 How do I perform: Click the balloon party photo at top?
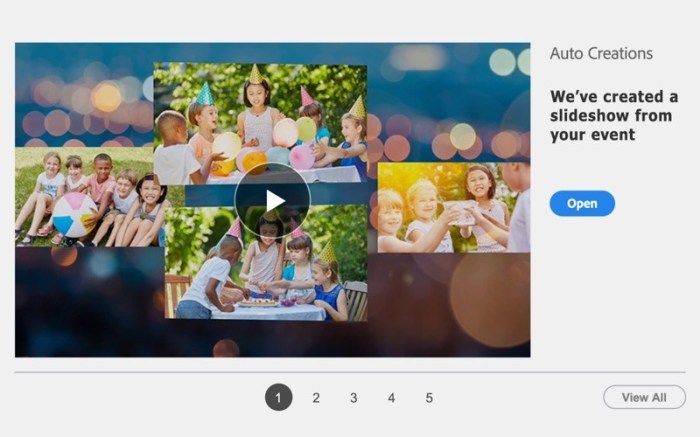[x=260, y=124]
